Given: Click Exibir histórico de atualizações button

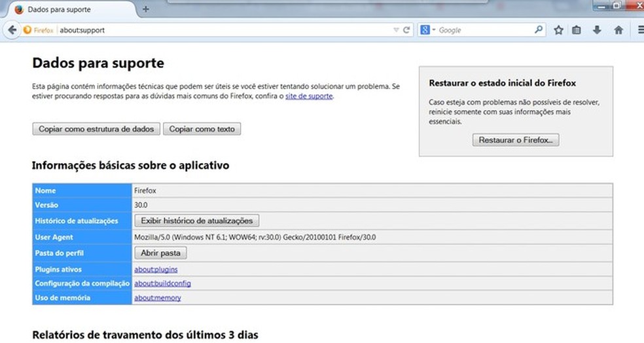Looking at the screenshot, I should [197, 221].
